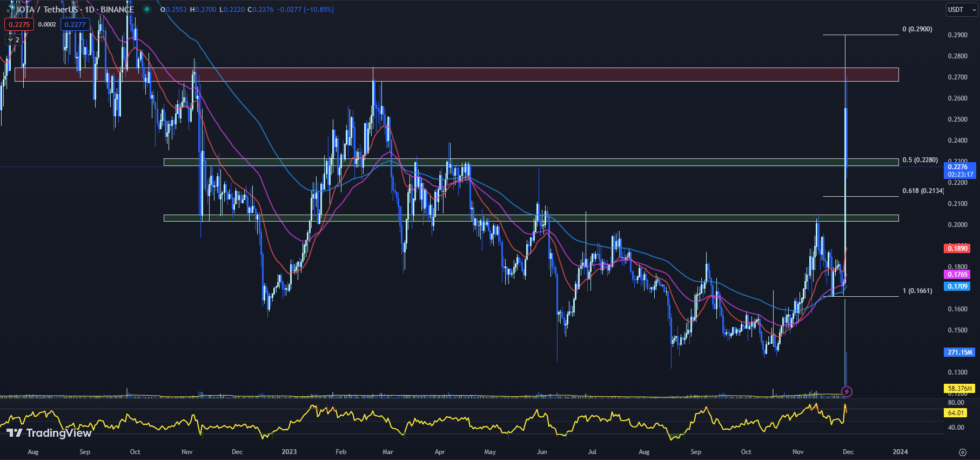Screen dimensions: 980x460
Task: Click the yellow RSI value 64.01 label
Action: pyautogui.click(x=955, y=413)
